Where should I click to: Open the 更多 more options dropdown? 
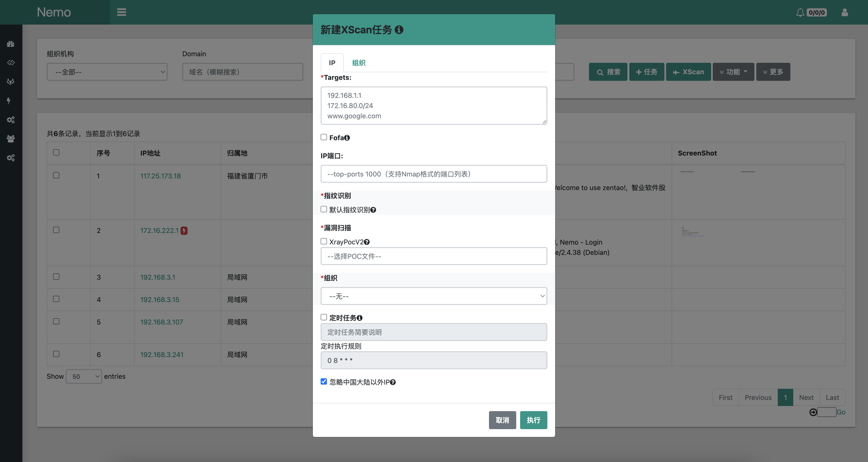[774, 71]
